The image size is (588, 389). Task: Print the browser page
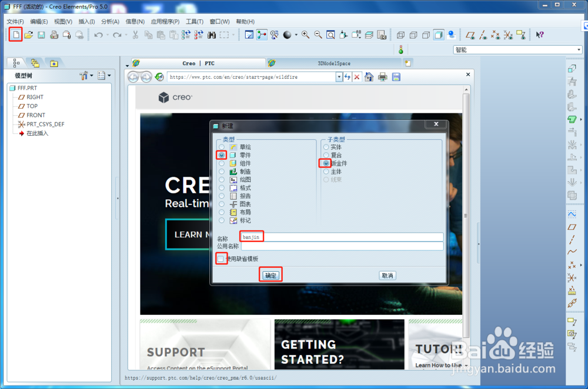click(383, 77)
